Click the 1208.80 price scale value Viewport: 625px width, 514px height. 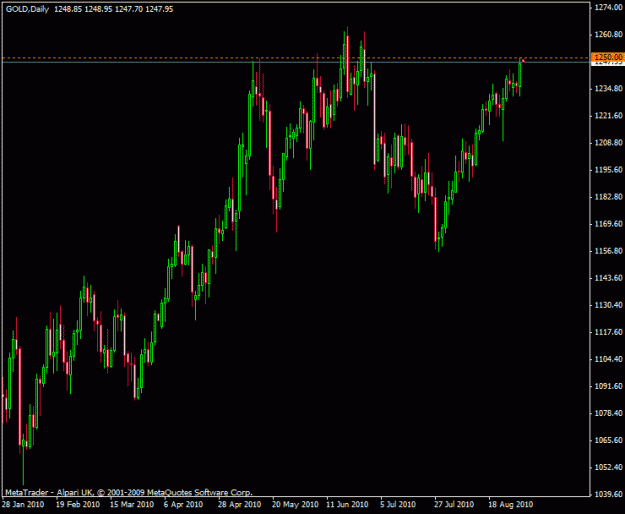[x=608, y=143]
